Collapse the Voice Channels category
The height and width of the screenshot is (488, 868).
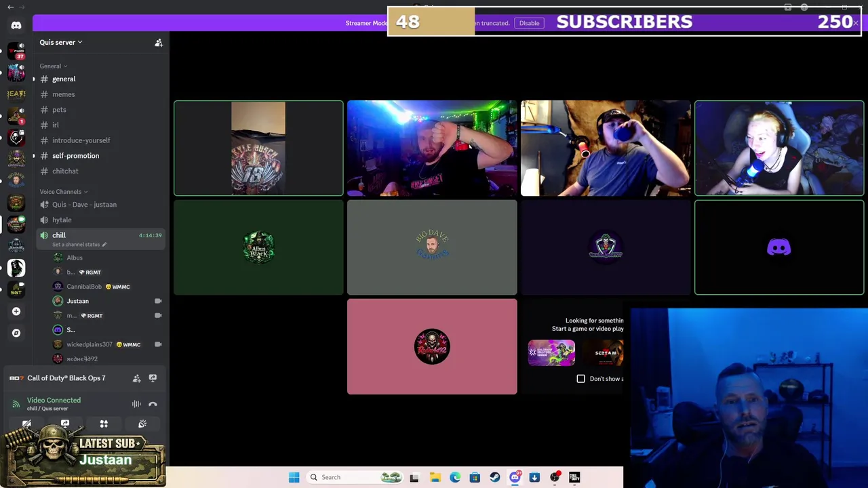tap(63, 192)
